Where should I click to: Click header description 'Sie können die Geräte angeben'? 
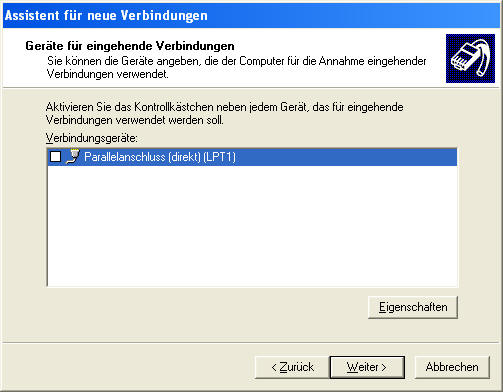[x=237, y=61]
